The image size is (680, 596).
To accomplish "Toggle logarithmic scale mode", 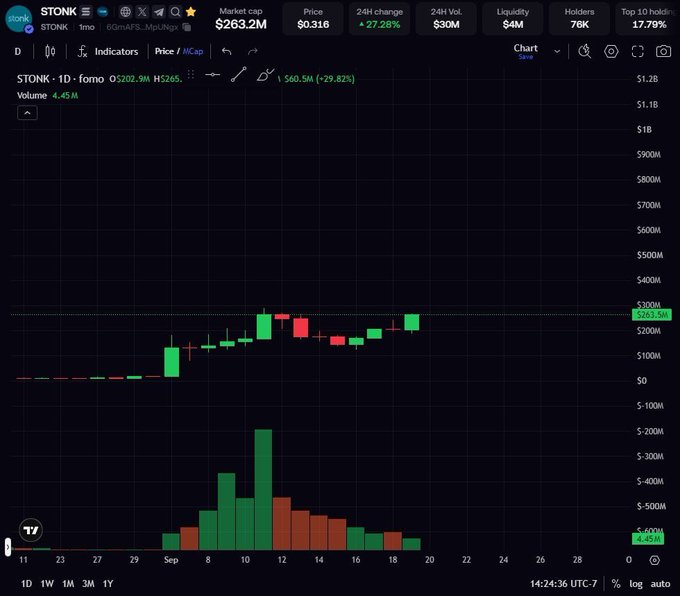I will (x=636, y=584).
